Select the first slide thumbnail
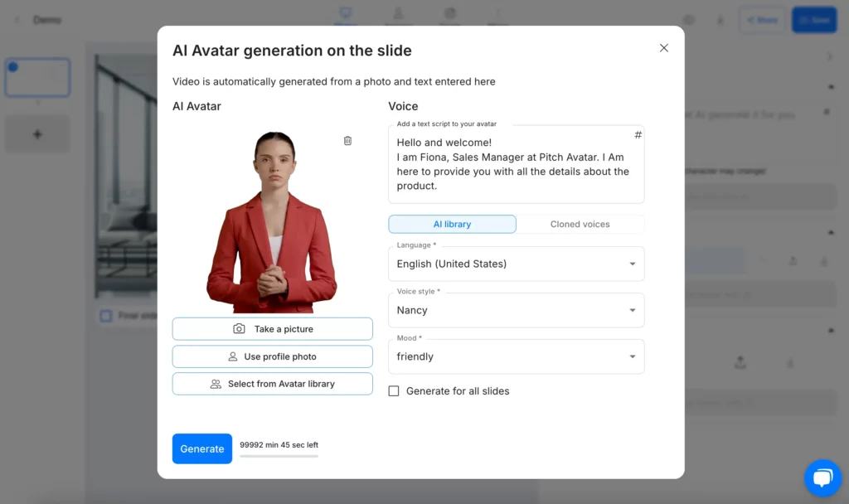849x504 pixels. [37, 78]
